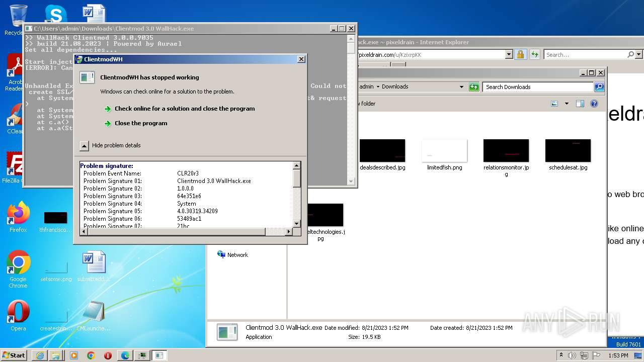The height and width of the screenshot is (362, 644).
Task: Click system clock 1:53 PM
Action: (x=618, y=355)
